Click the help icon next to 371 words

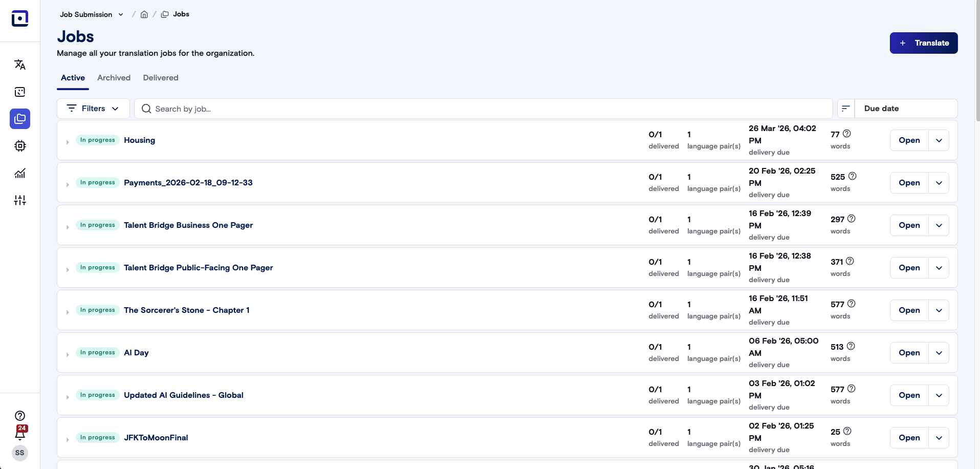coord(850,261)
